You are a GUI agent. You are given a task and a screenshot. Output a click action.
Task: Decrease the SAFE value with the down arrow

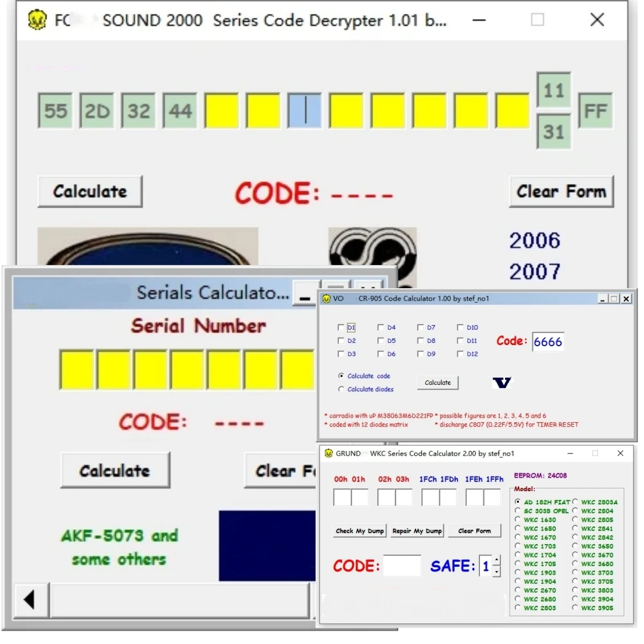pyautogui.click(x=497, y=572)
